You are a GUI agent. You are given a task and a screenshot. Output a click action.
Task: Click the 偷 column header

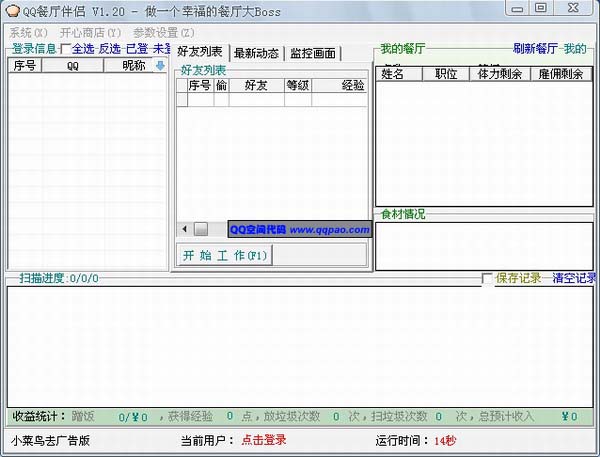(x=222, y=85)
